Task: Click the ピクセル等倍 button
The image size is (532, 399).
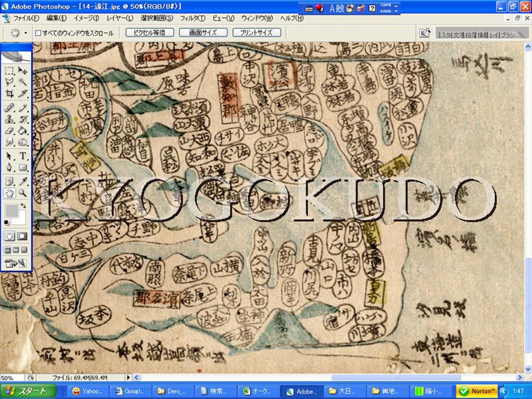Action: (x=150, y=33)
